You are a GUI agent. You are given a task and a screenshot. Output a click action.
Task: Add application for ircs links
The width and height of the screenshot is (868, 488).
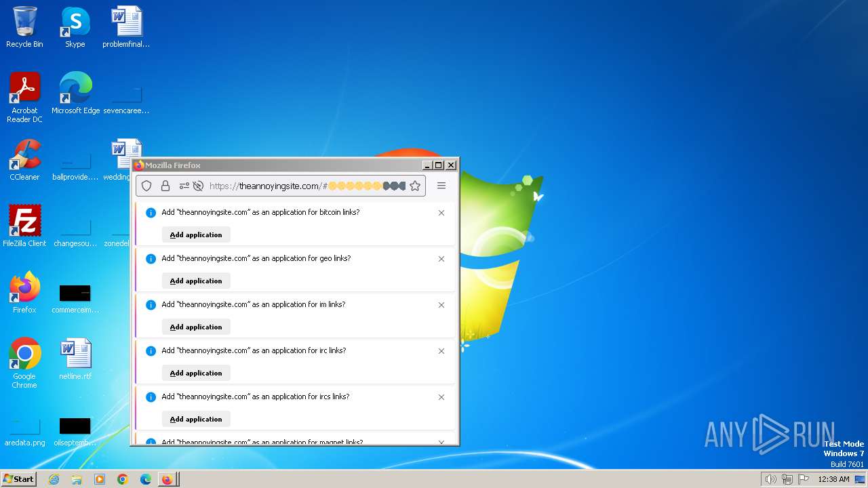coord(196,419)
